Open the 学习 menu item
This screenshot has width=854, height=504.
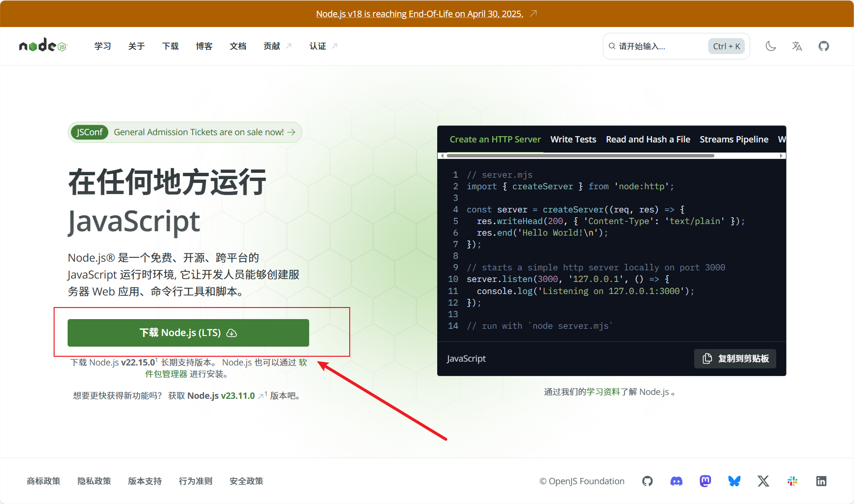click(x=102, y=46)
